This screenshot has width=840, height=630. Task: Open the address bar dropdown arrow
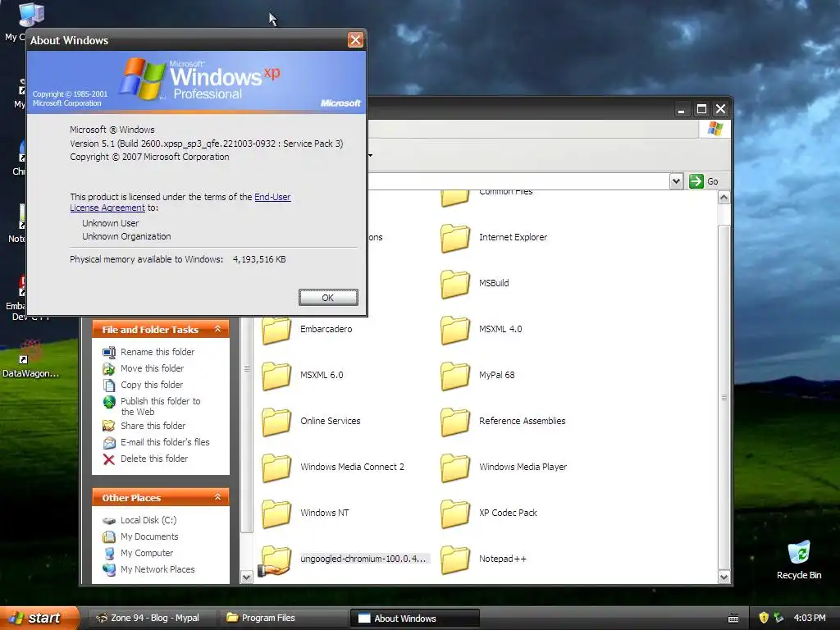676,181
